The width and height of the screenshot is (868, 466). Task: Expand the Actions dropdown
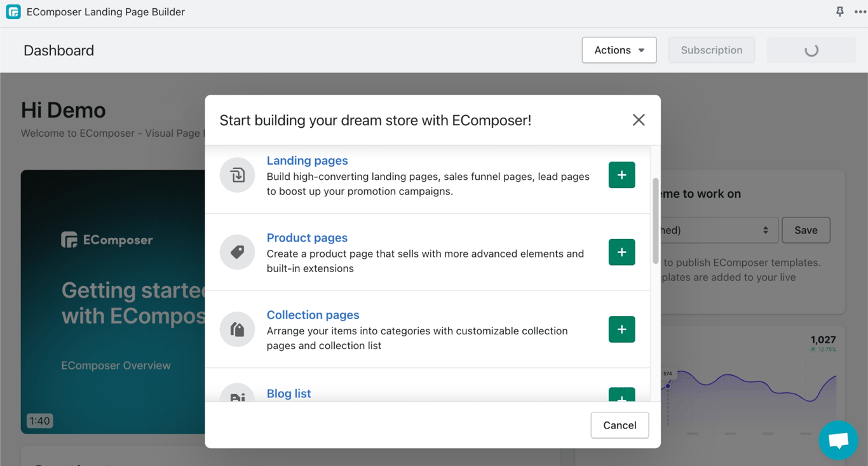[619, 50]
